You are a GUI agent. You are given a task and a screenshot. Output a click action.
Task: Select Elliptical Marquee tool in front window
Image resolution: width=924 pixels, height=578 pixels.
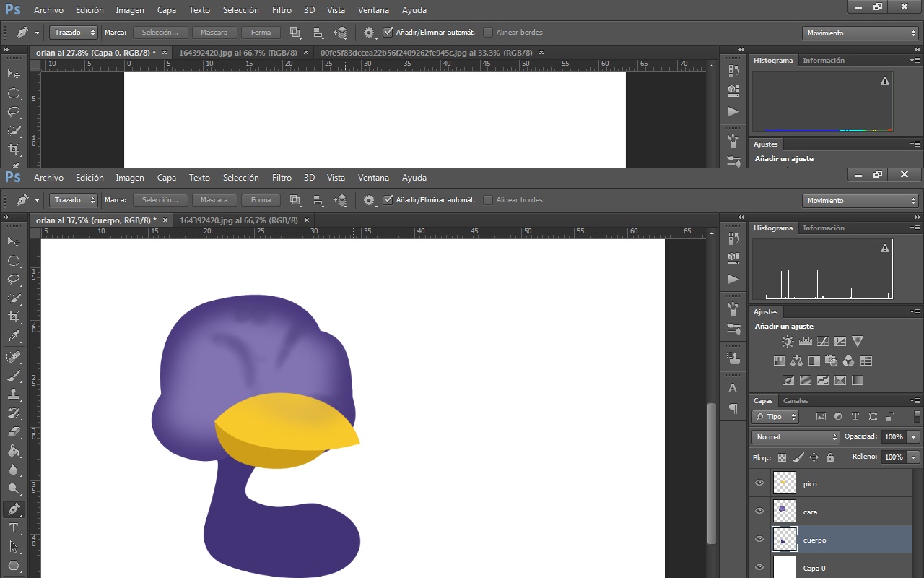13,261
